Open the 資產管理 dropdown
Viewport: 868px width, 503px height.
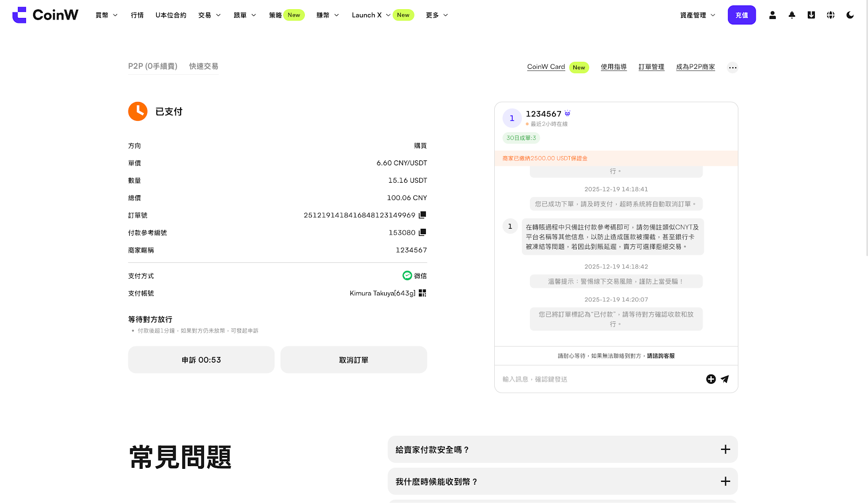coord(697,15)
